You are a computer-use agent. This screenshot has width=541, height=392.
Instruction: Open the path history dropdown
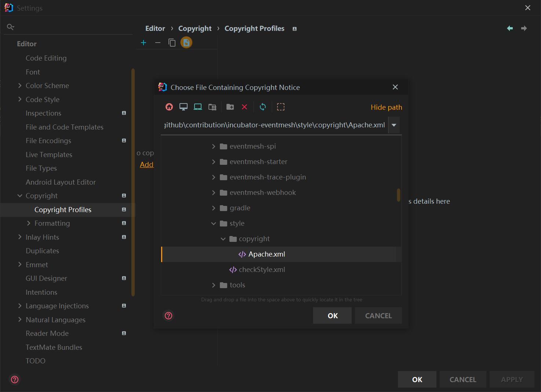pyautogui.click(x=394, y=125)
